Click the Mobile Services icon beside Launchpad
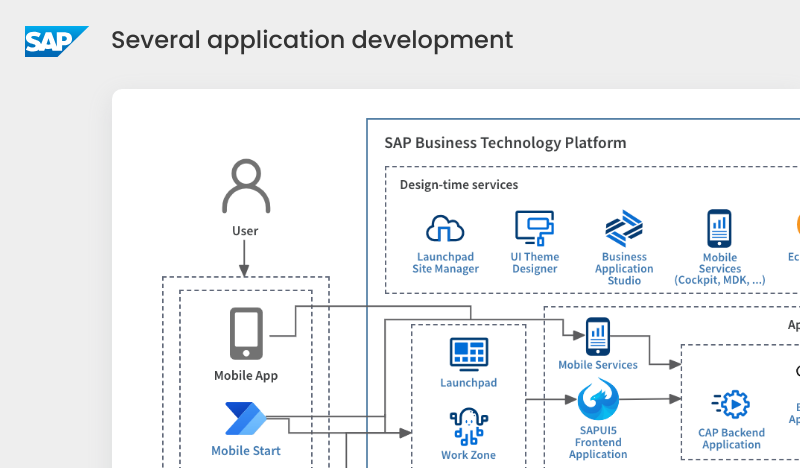This screenshot has width=800, height=468. coord(597,336)
